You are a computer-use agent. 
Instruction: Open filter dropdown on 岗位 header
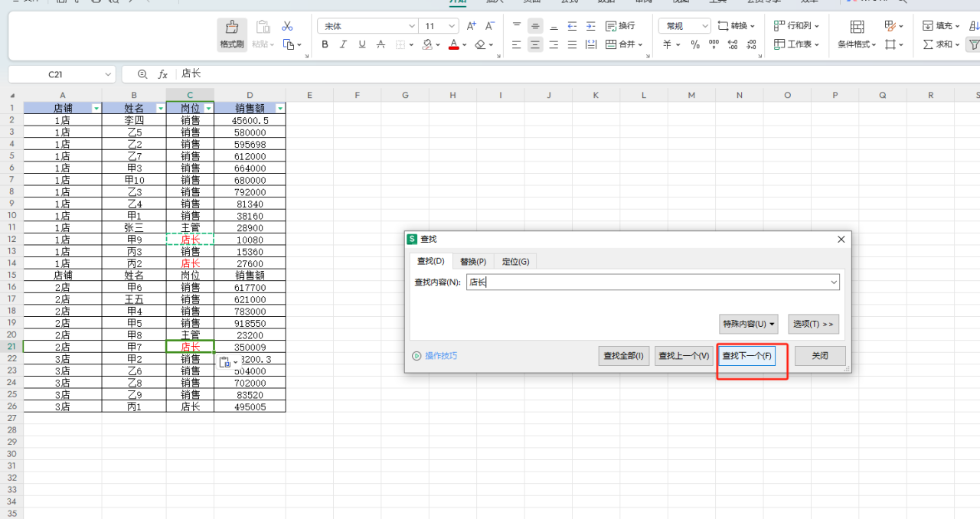208,109
